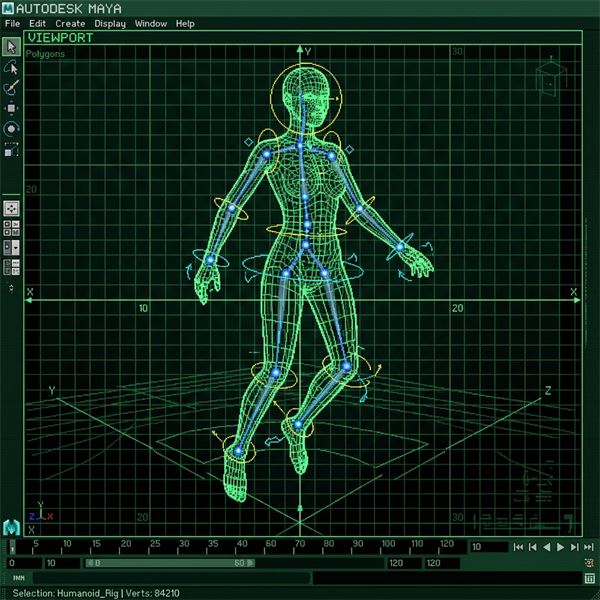Viewport: 600px width, 600px height.
Task: Open the File menu
Action: point(12,23)
